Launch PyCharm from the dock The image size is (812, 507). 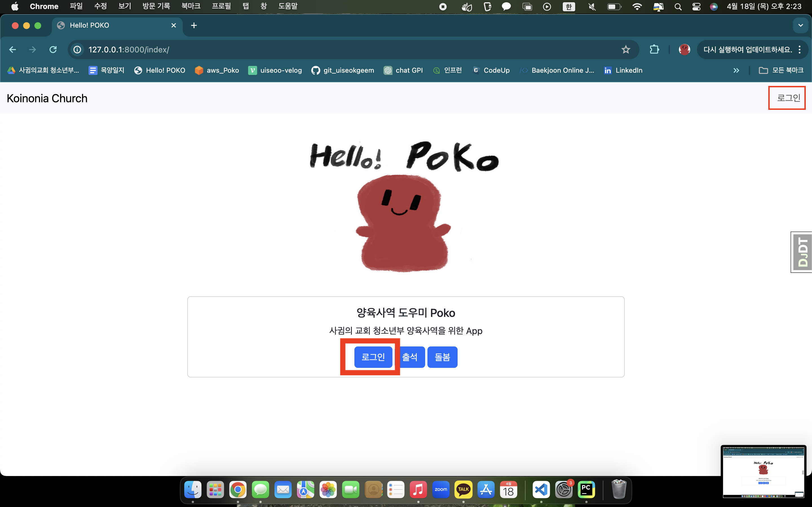pyautogui.click(x=586, y=490)
